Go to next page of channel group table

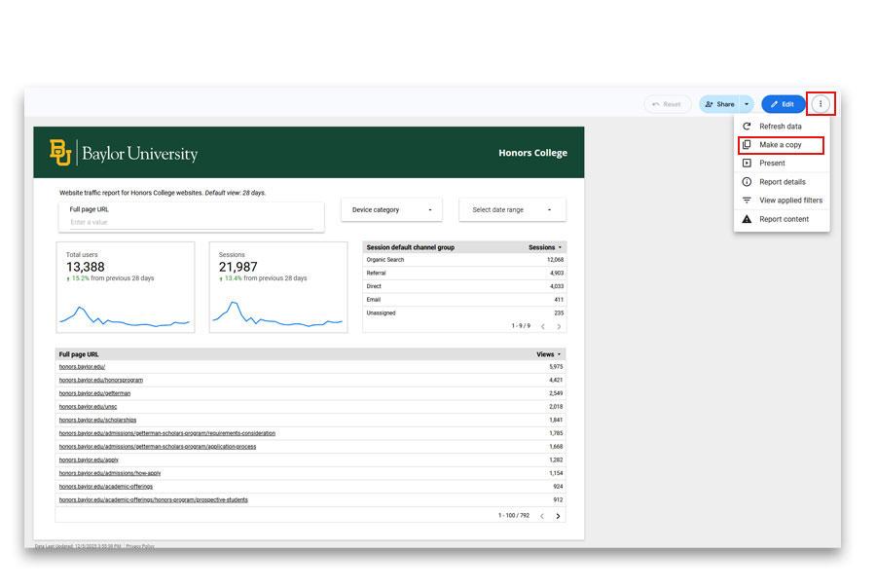click(x=559, y=326)
